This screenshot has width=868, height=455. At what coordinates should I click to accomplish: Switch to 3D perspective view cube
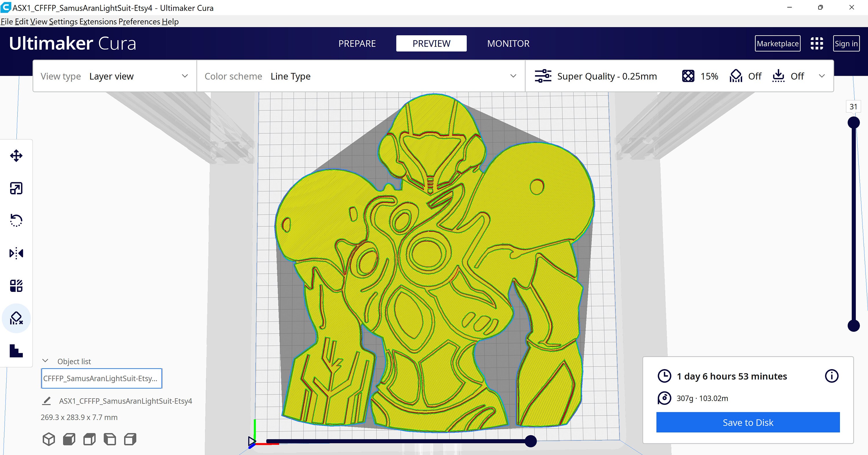pyautogui.click(x=49, y=439)
